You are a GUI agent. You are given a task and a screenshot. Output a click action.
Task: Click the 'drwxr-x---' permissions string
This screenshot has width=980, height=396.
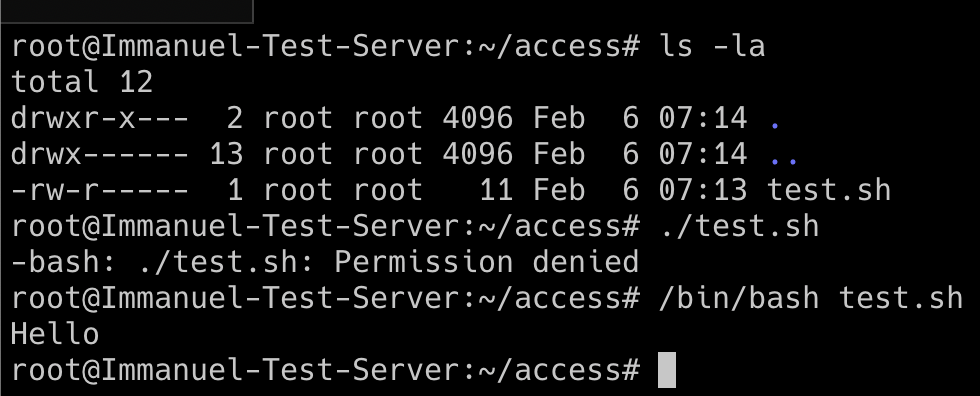[99, 118]
